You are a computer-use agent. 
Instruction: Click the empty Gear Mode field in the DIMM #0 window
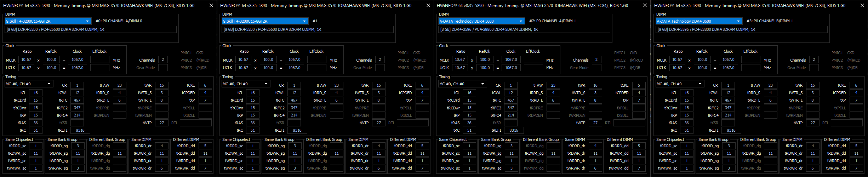tap(163, 68)
